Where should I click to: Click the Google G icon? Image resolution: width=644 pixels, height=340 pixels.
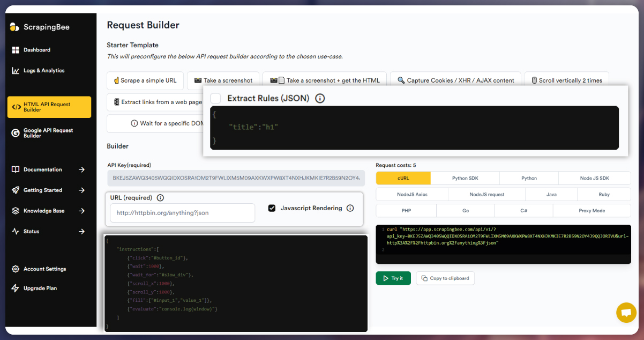coord(16,133)
